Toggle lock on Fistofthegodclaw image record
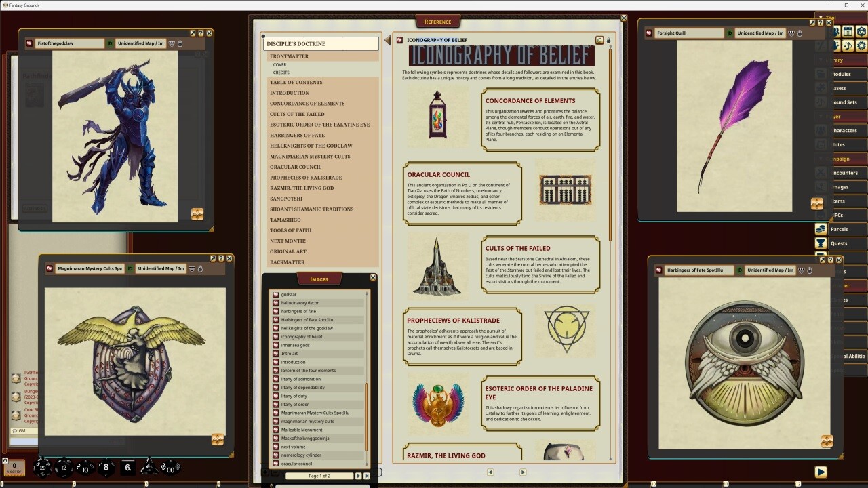 click(x=180, y=43)
